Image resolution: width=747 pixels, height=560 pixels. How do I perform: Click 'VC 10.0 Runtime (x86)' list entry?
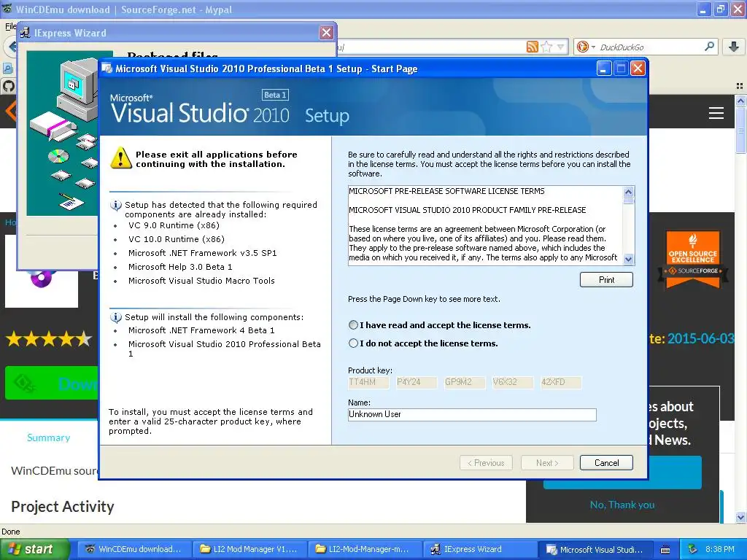coord(177,239)
